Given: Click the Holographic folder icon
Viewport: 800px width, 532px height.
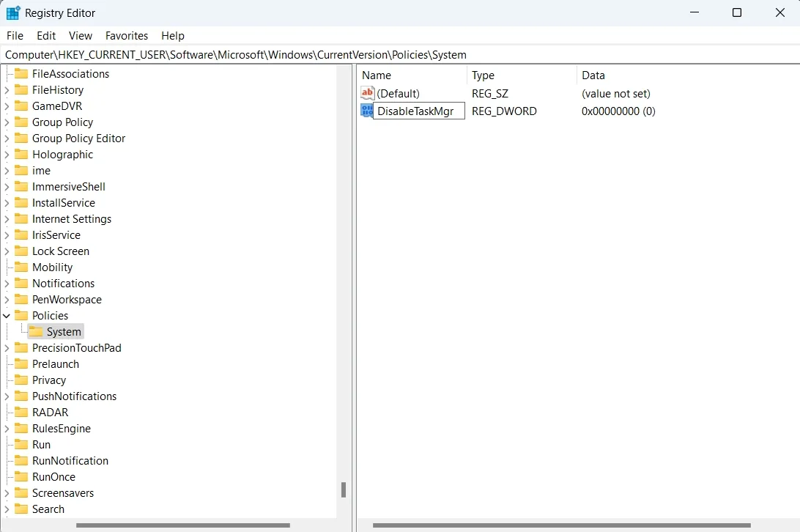Looking at the screenshot, I should coord(21,154).
